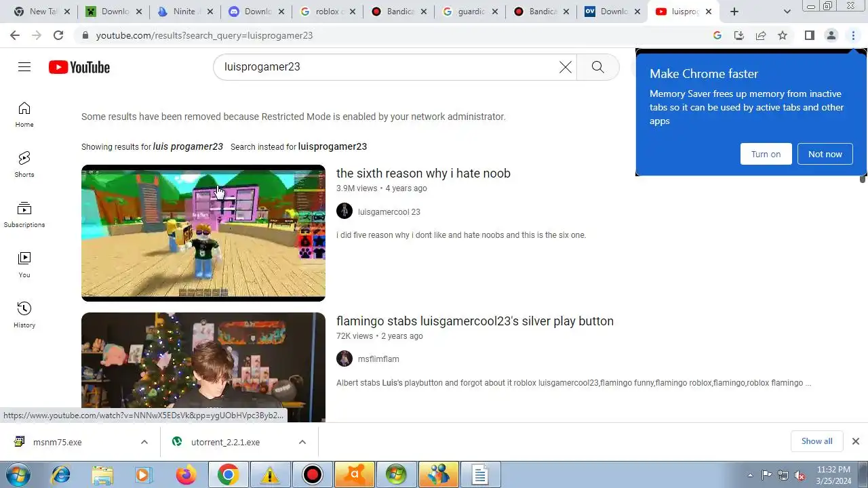Click the address bar URL
Screen dimensions: 868x488
pyautogui.click(x=204, y=35)
